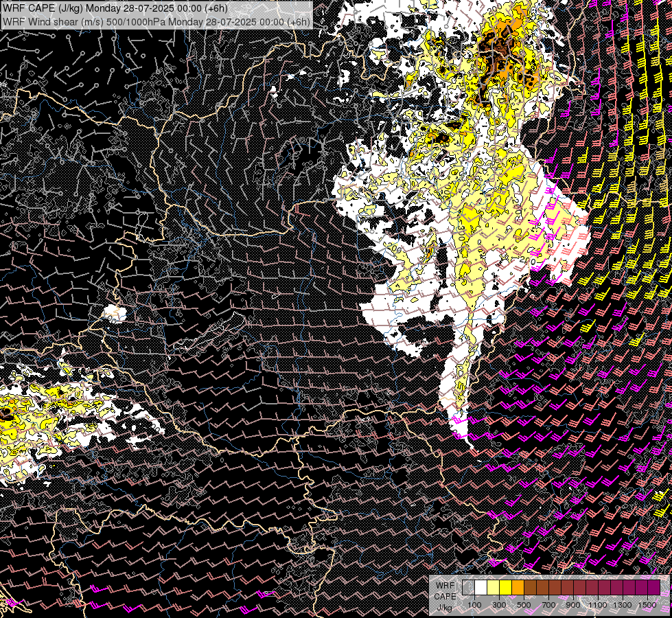The height and width of the screenshot is (618, 672).
Task: Select the bright yellow CAPE legend swatch
Action: 506,587
